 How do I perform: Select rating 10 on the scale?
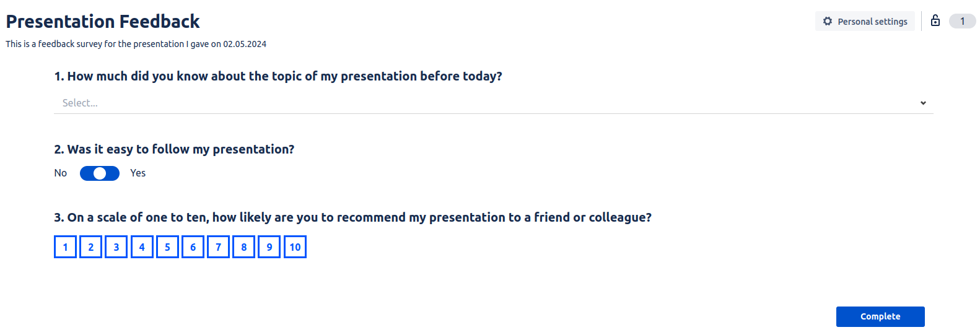coord(295,247)
